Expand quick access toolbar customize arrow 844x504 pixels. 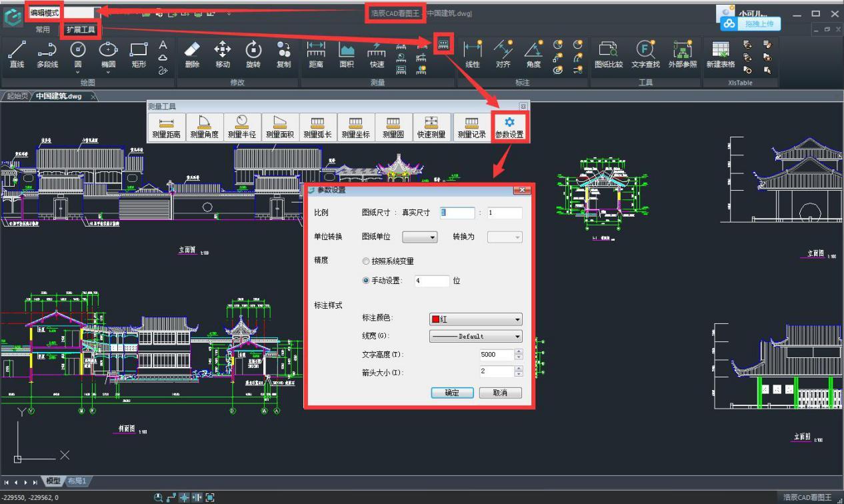[x=229, y=13]
